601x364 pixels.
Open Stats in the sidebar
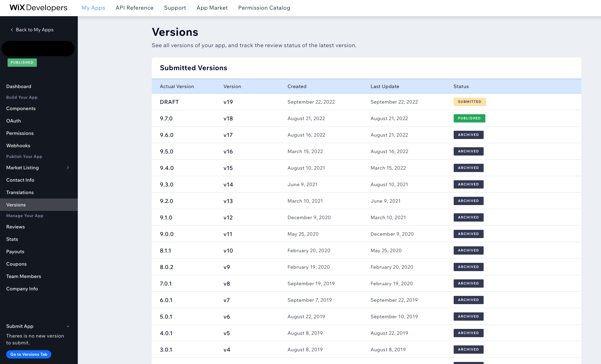[12, 239]
